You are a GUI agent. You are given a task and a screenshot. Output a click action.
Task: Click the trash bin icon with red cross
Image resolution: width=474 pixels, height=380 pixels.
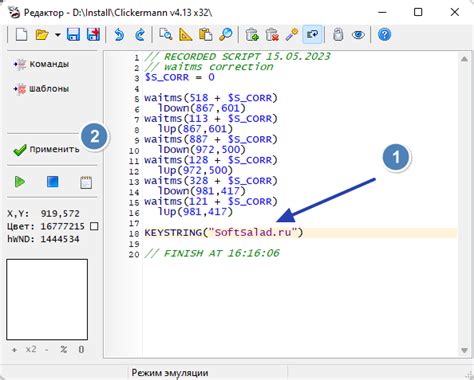click(272, 35)
